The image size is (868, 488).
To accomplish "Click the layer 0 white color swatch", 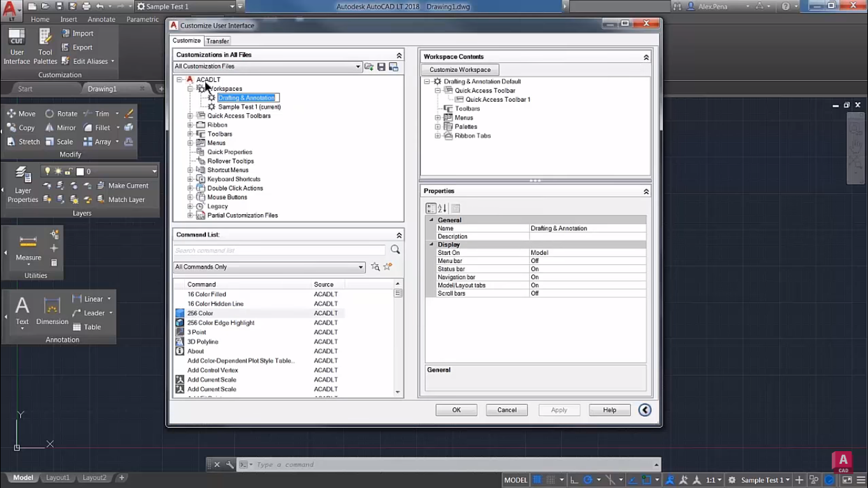I will 80,172.
